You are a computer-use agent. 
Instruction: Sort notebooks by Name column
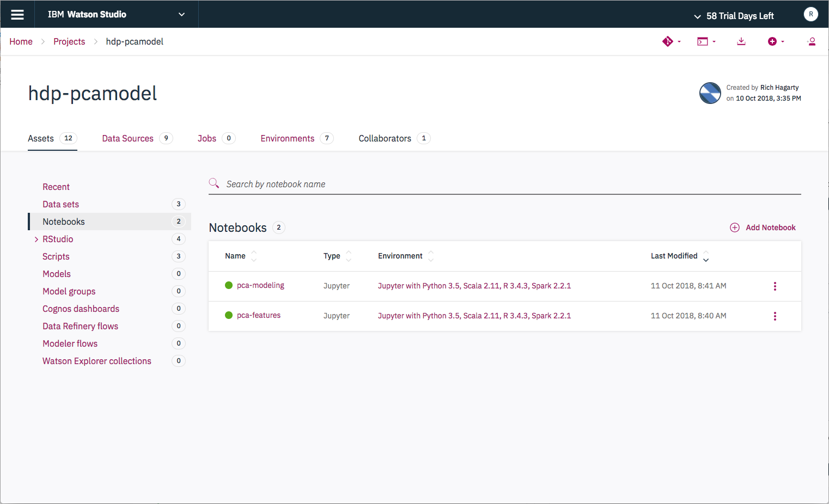click(254, 256)
